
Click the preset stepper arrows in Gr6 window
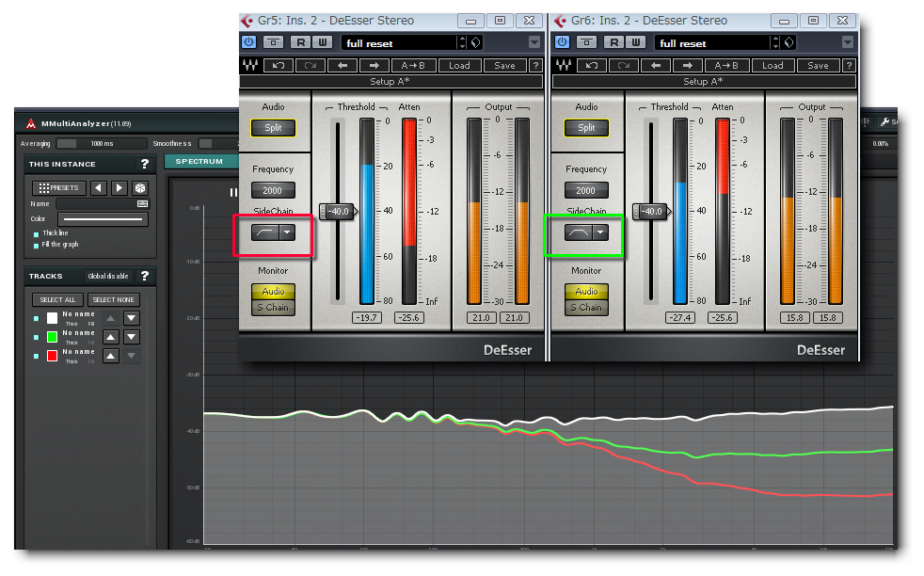coord(776,42)
